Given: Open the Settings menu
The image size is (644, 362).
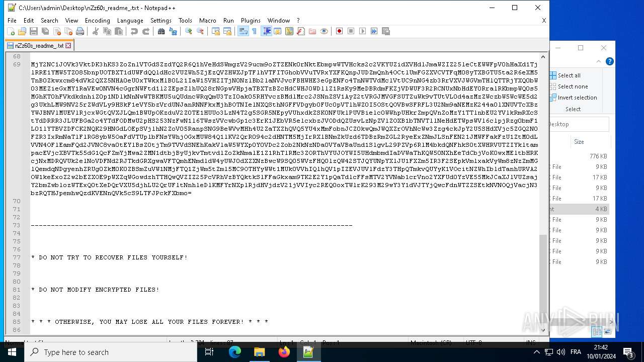Looking at the screenshot, I should coord(161,21).
